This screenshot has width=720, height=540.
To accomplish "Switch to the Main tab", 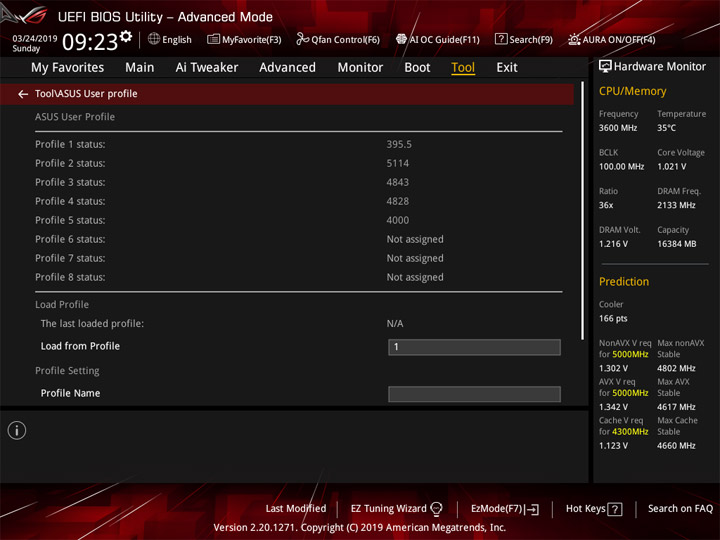I will pyautogui.click(x=140, y=68).
